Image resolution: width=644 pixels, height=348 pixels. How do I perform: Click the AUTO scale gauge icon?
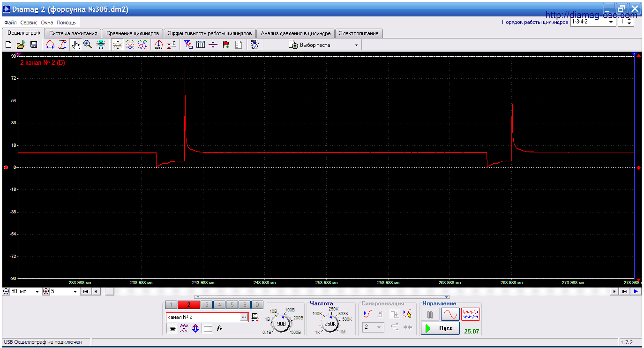pos(158,45)
